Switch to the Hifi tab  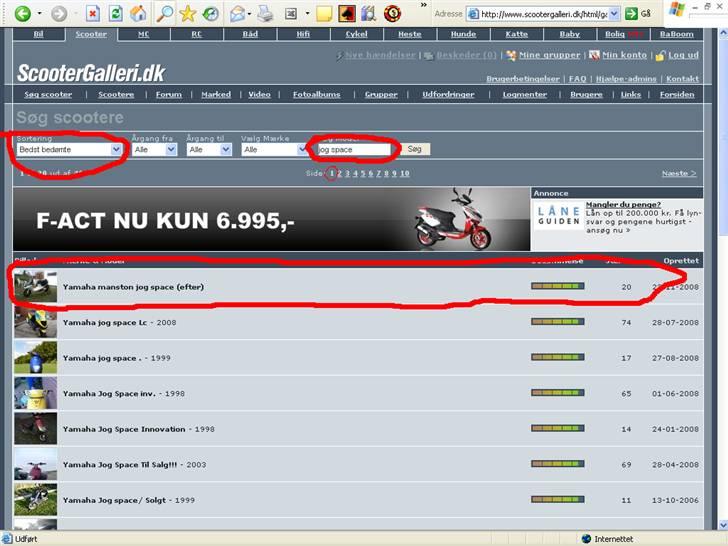pos(303,34)
